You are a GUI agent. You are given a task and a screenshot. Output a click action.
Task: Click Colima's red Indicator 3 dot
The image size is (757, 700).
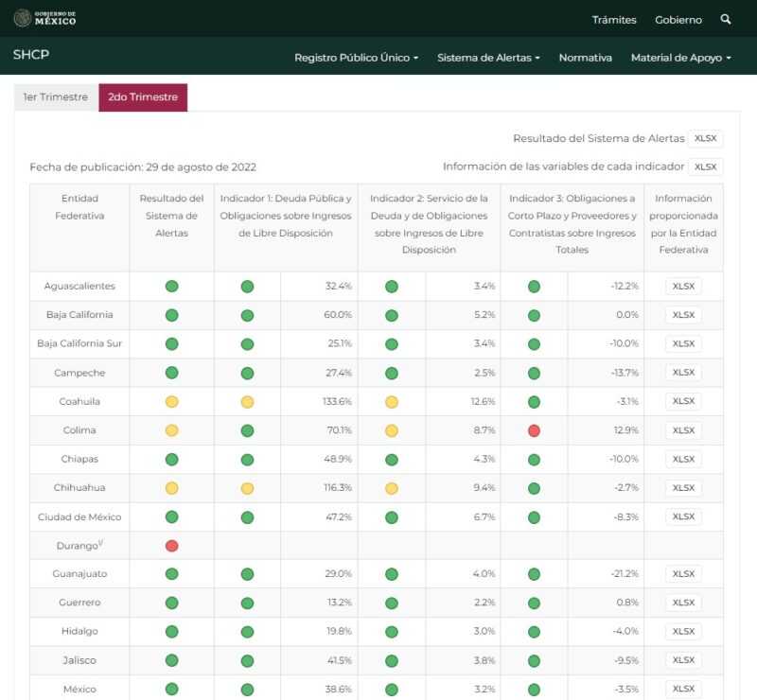click(x=534, y=430)
